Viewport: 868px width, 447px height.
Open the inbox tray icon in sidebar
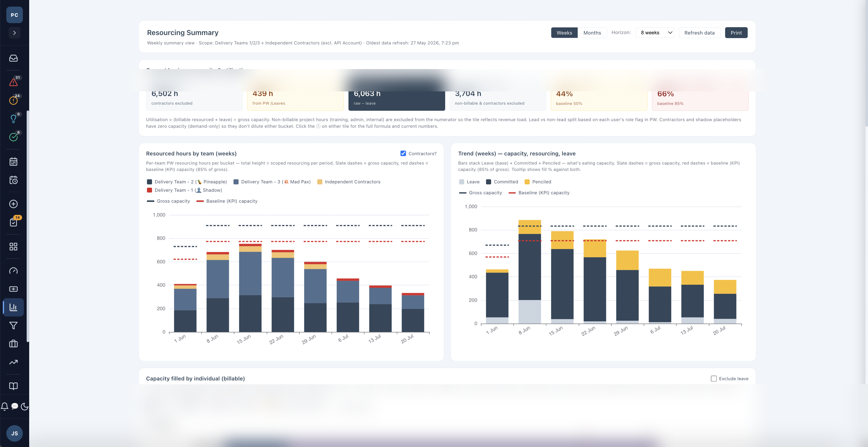[x=13, y=58]
